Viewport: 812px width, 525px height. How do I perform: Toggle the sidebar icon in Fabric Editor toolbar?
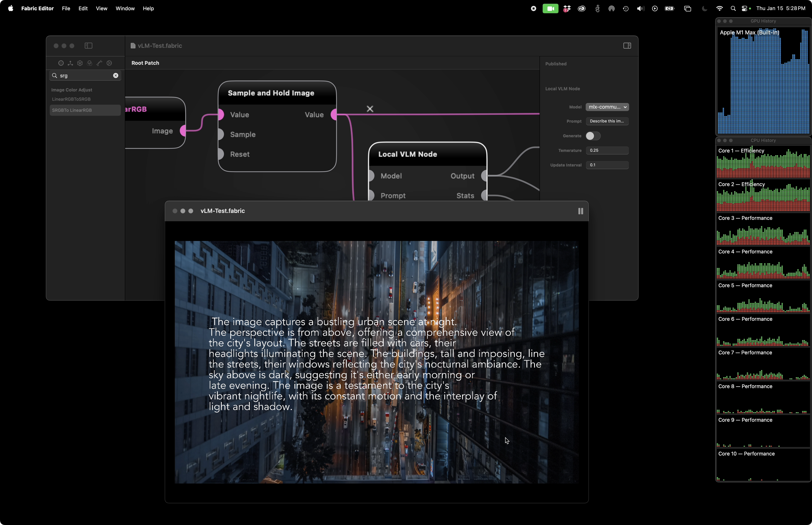coord(88,46)
